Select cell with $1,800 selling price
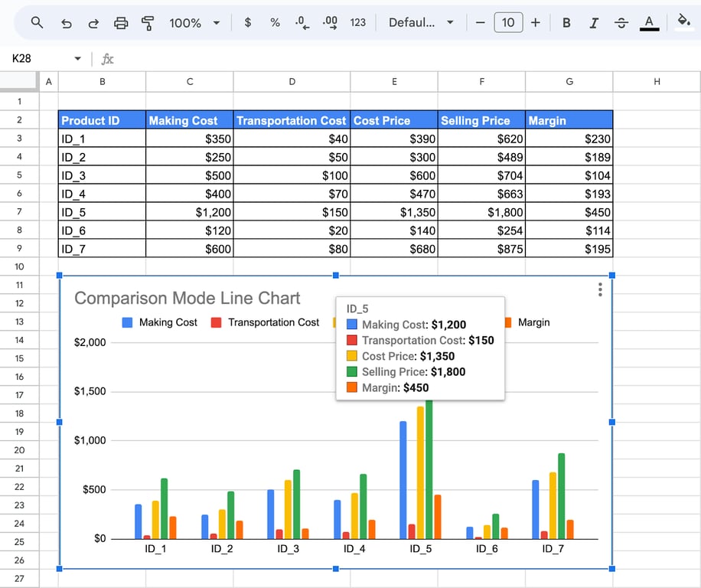Viewport: 701px width, 588px height. [x=481, y=212]
